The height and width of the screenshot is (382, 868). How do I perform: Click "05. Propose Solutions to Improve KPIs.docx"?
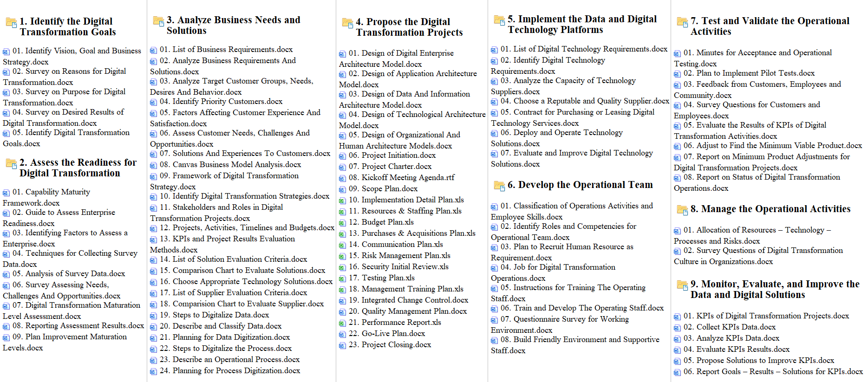pyautogui.click(x=759, y=360)
